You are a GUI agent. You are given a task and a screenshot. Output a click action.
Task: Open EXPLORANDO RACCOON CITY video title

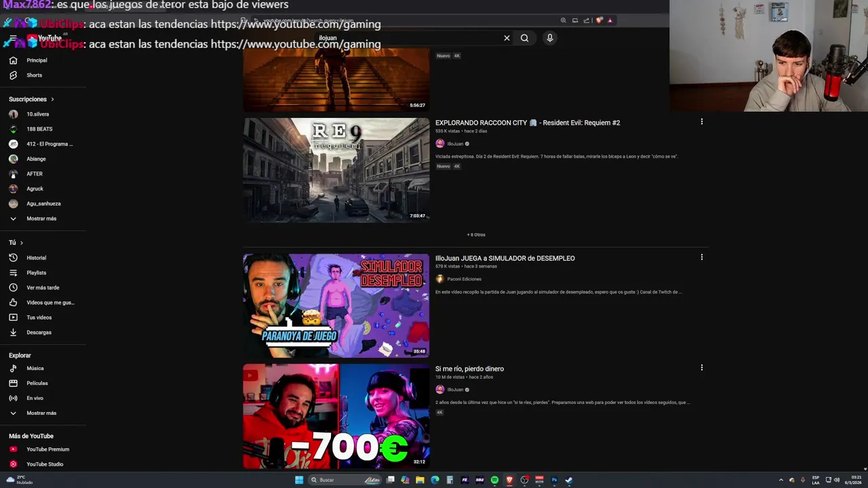[528, 123]
